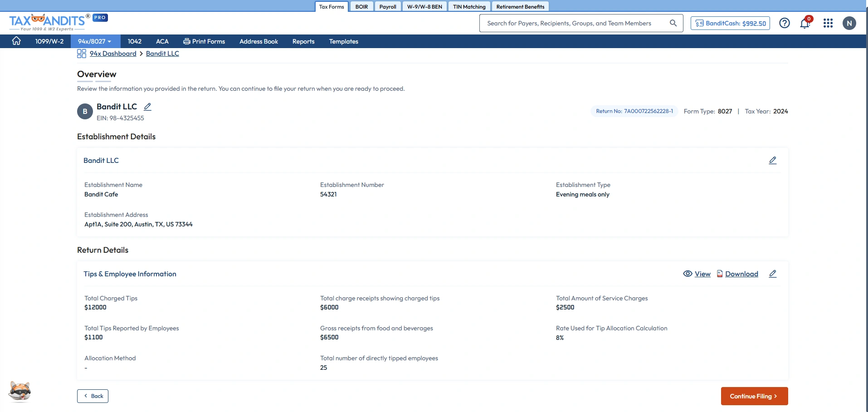Click Total Charged Tips value $12000
This screenshot has height=412, width=868.
95,307
